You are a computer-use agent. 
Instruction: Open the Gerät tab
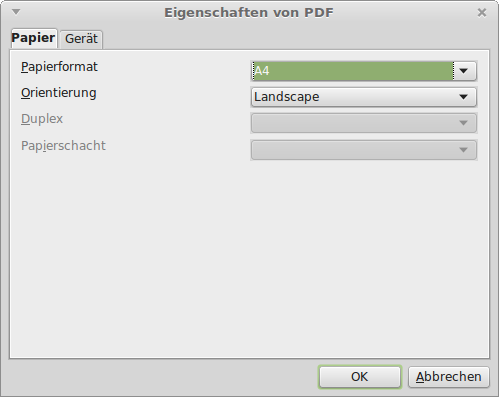click(x=81, y=39)
